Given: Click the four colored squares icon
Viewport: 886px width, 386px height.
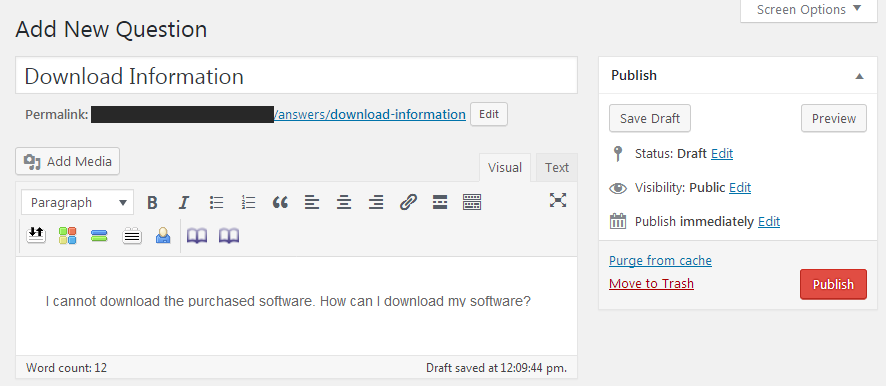Looking at the screenshot, I should click(x=67, y=236).
